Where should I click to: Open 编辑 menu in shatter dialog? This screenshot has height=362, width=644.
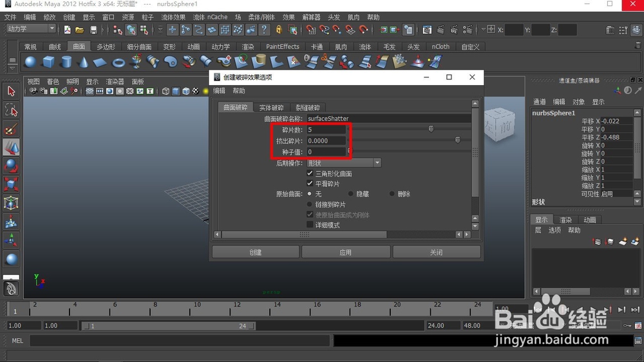click(x=220, y=91)
